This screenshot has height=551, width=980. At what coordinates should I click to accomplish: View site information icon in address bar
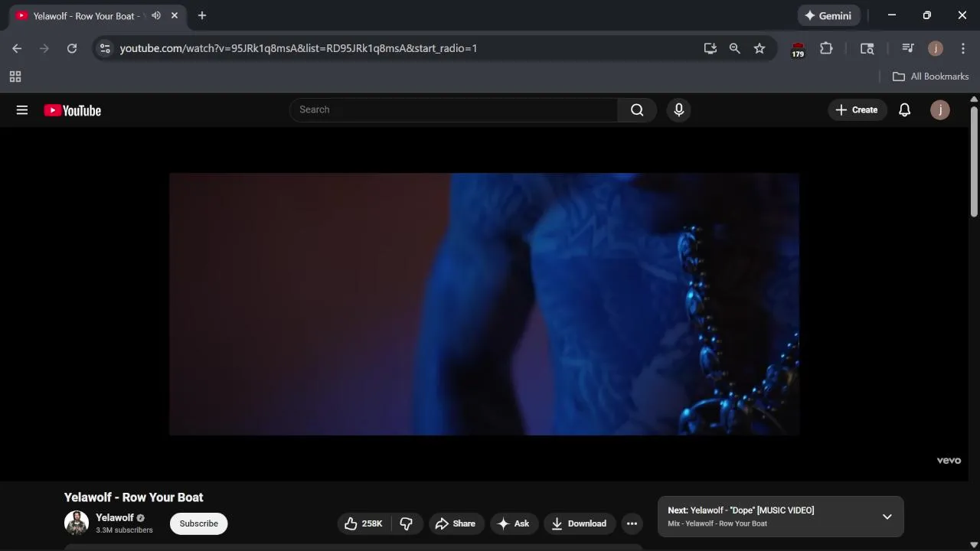click(x=105, y=48)
